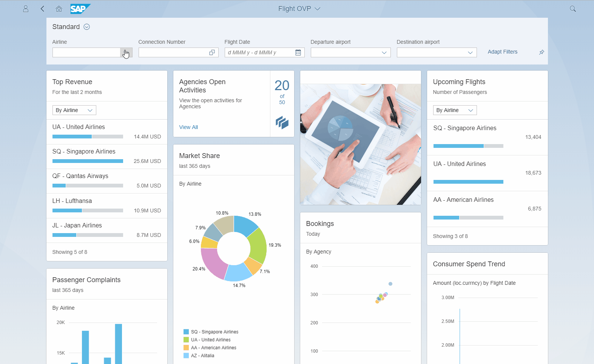Click the 25.6M USD revenue bar

(x=88, y=161)
